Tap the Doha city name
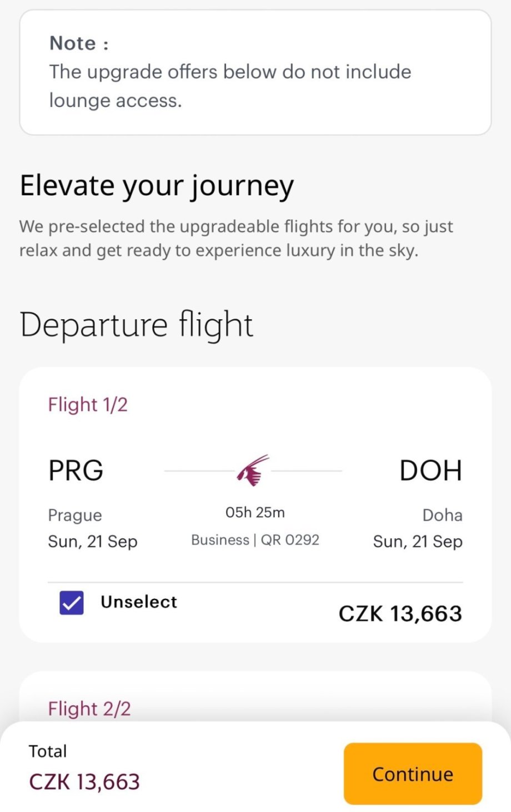Image resolution: width=511 pixels, height=812 pixels. coord(442,516)
